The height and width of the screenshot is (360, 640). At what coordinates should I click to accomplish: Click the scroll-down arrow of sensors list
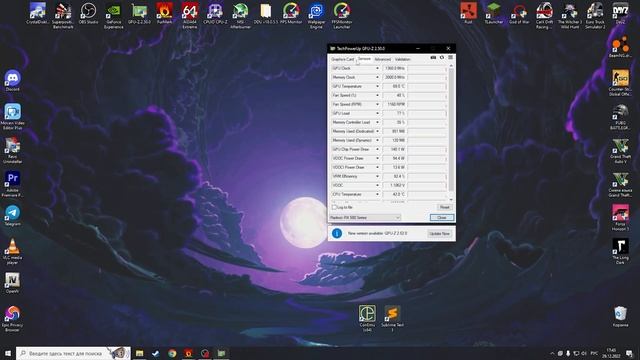(451, 199)
